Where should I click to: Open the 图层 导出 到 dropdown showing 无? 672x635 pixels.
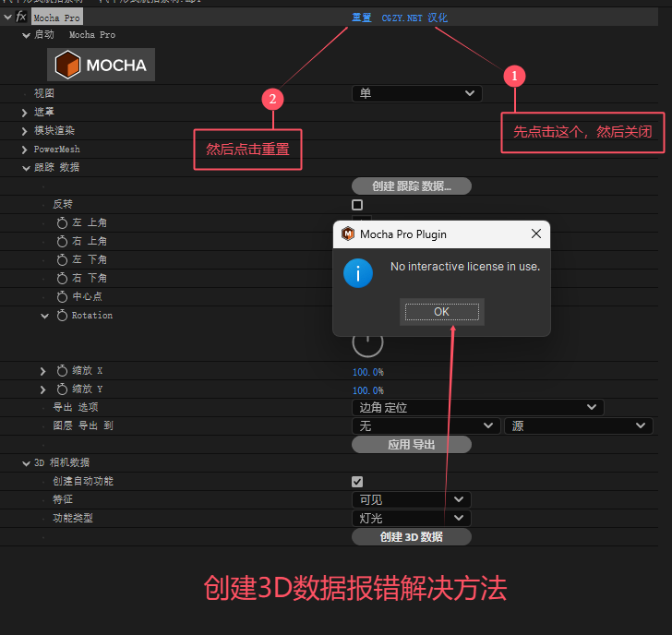point(426,425)
